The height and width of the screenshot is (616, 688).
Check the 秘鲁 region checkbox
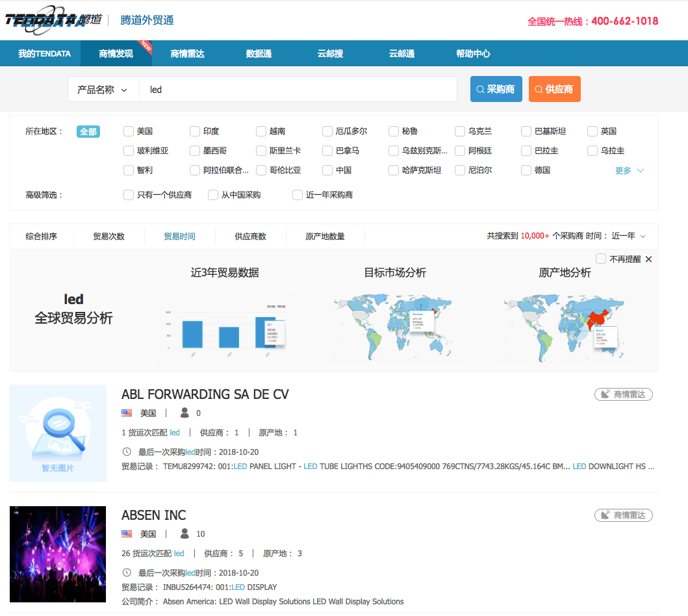394,131
